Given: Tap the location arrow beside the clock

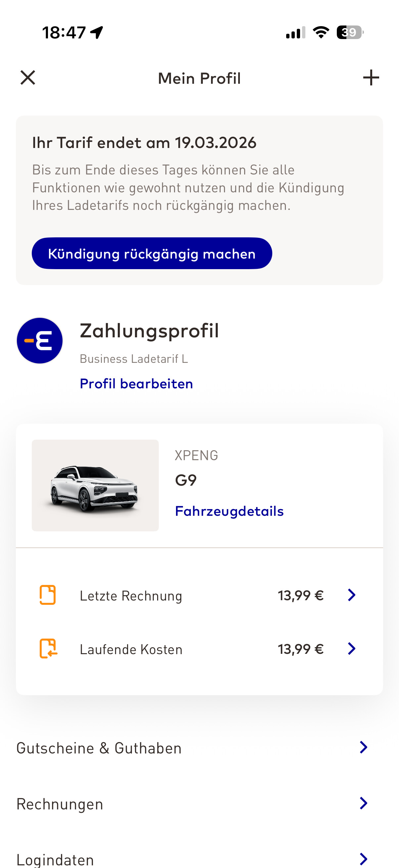Looking at the screenshot, I should (x=97, y=33).
